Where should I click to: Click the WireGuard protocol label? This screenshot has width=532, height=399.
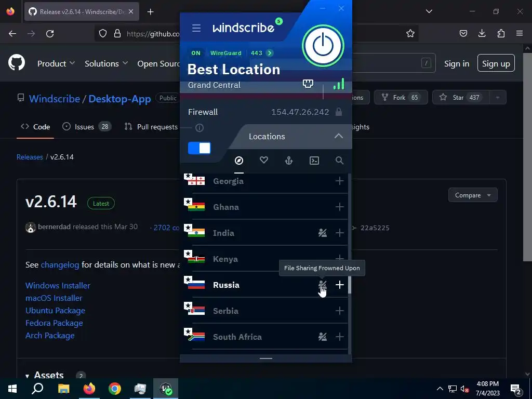click(225, 53)
